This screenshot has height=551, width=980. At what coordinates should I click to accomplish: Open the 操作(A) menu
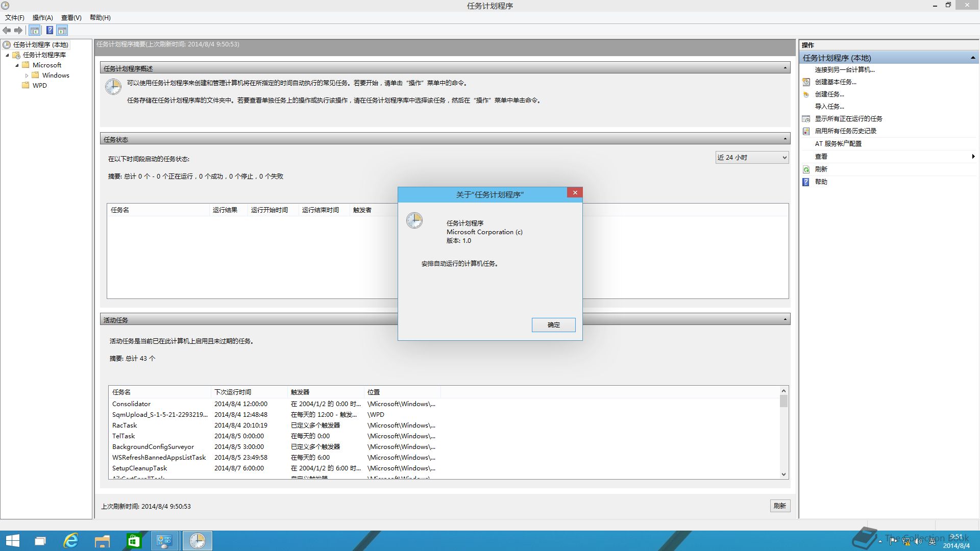click(x=43, y=18)
